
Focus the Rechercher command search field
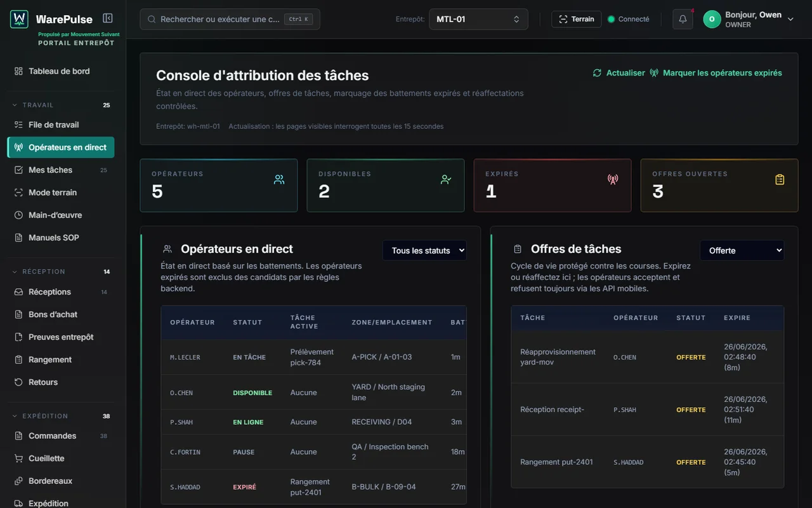point(230,19)
